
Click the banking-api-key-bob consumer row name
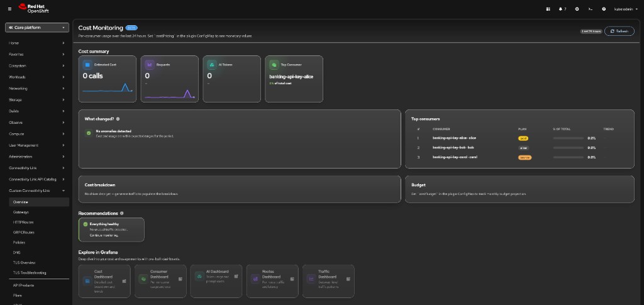(x=454, y=147)
